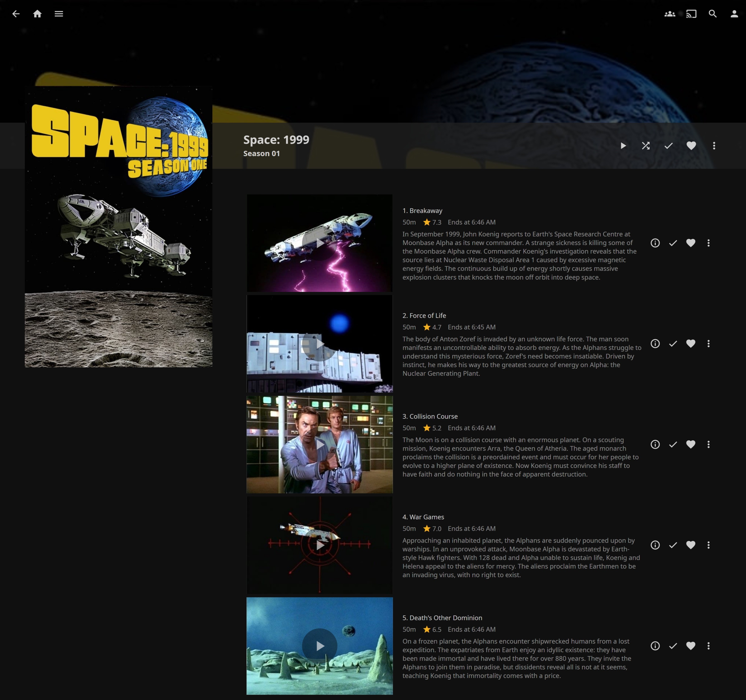The image size is (746, 700).
Task: Play all of Season 01
Action: (x=623, y=146)
